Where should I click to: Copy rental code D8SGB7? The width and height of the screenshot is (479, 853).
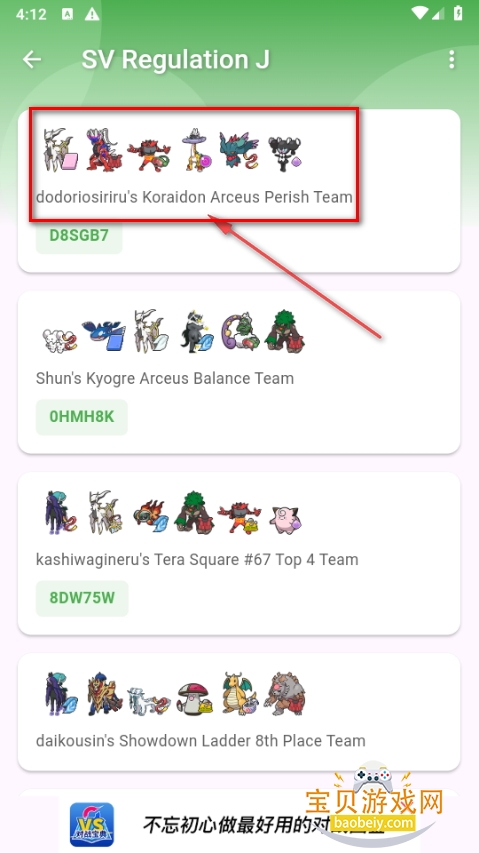click(79, 236)
